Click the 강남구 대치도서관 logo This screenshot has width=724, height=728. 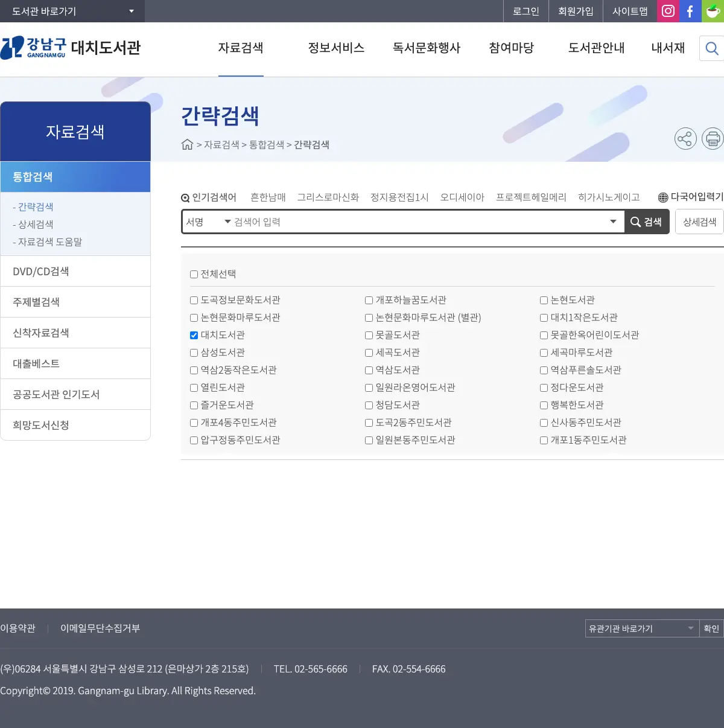click(71, 48)
